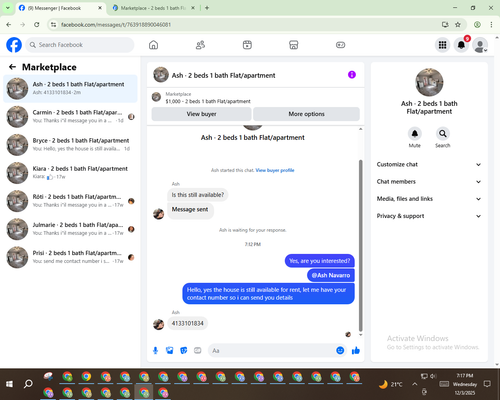This screenshot has height=400, width=500.
Task: Show hidden system tray icons chevron
Action: point(414,384)
